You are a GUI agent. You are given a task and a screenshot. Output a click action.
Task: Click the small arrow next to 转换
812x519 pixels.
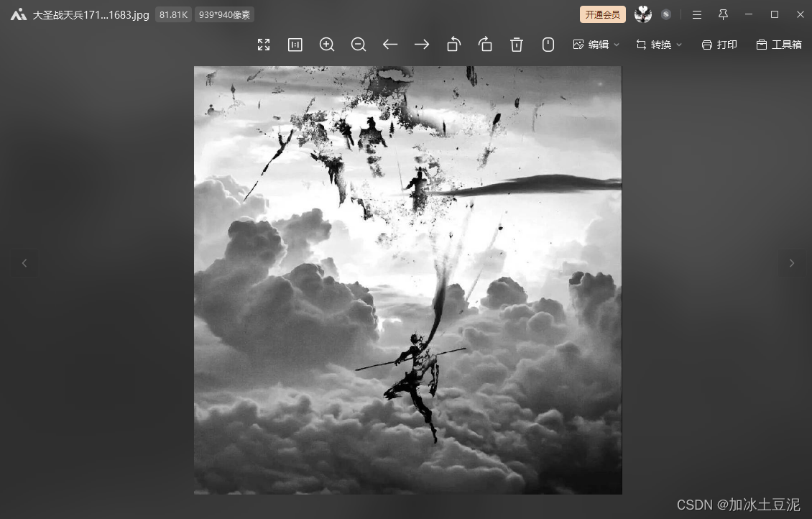pyautogui.click(x=679, y=45)
